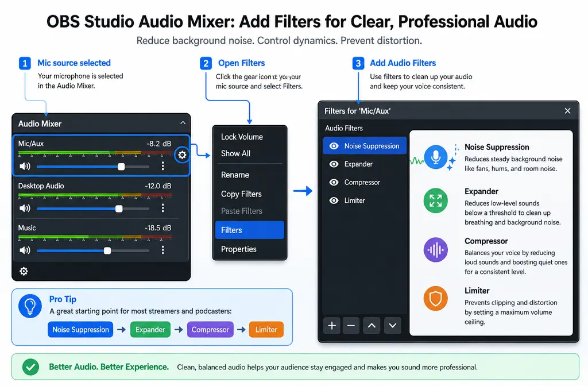Open the Mic/Aux three-dot options menu
This screenshot has width=588, height=386.
click(163, 166)
